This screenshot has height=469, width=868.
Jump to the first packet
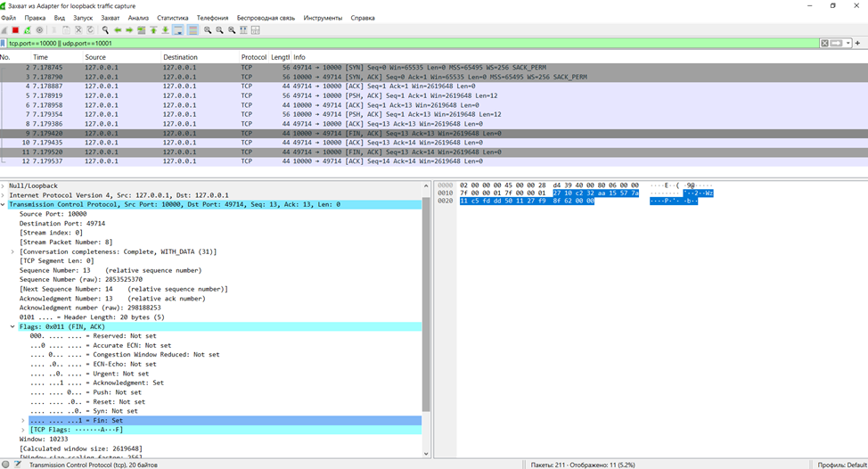pyautogui.click(x=153, y=30)
